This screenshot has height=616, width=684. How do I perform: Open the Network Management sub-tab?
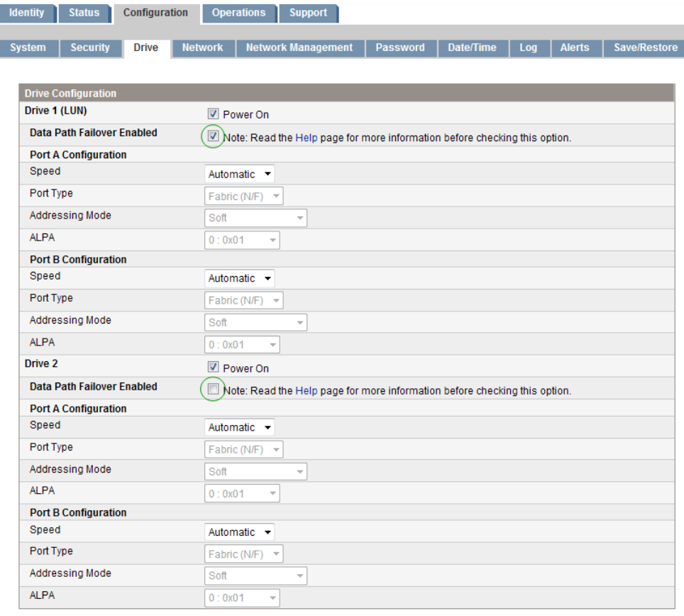pyautogui.click(x=299, y=48)
